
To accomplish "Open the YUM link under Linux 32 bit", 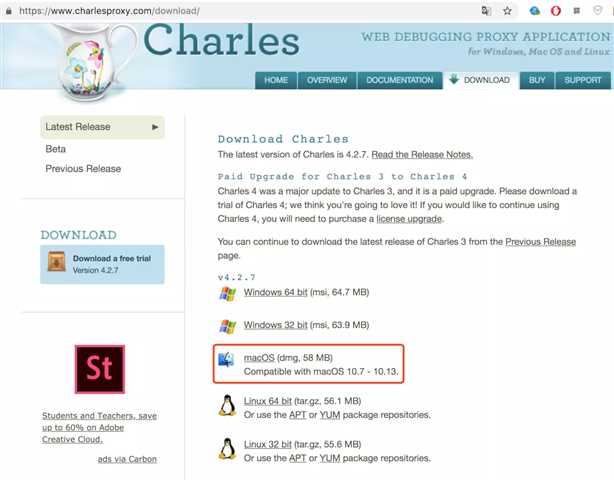I will (x=330, y=458).
